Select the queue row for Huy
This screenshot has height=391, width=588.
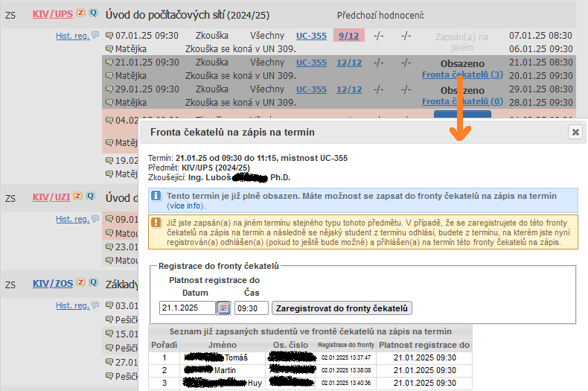[310, 383]
